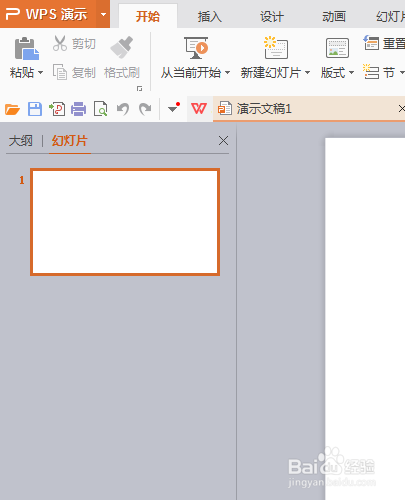Open the 粘贴 paste dropdown arrow
This screenshot has height=500, width=405.
tap(41, 72)
